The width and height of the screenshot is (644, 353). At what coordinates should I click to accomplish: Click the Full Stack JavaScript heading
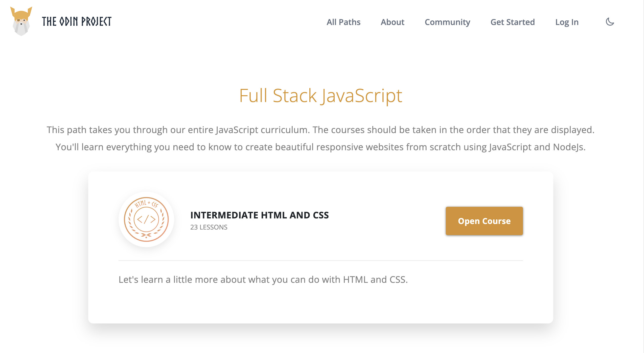click(x=320, y=96)
